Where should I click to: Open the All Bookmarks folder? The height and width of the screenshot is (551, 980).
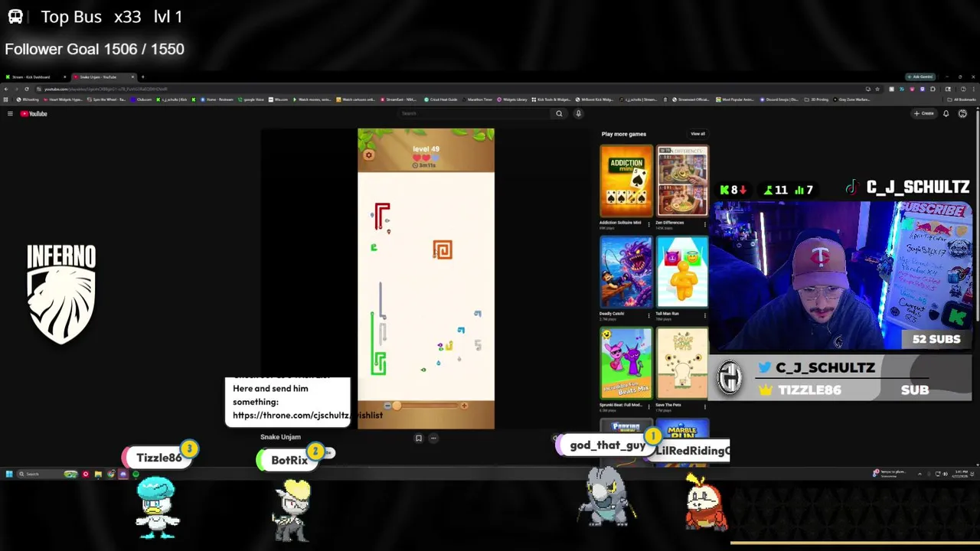pyautogui.click(x=962, y=99)
